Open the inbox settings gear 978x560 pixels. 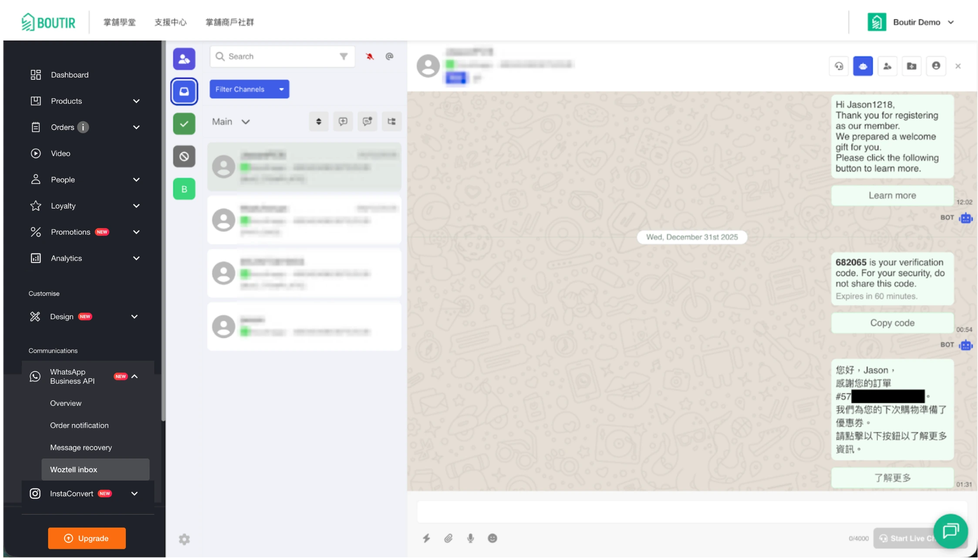[x=184, y=539]
